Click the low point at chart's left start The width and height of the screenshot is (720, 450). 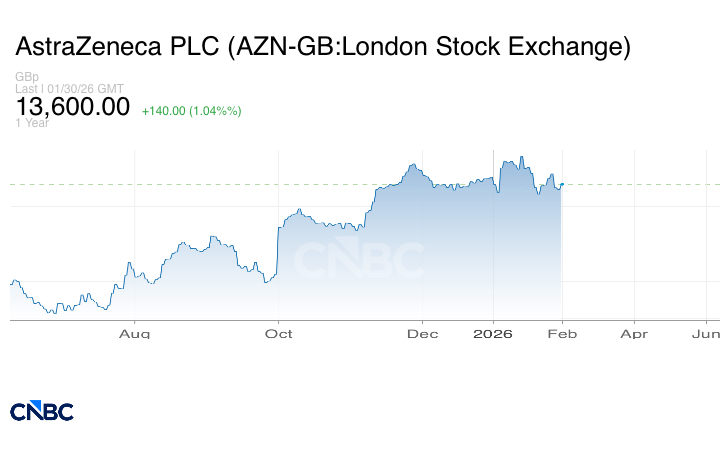(x=49, y=312)
